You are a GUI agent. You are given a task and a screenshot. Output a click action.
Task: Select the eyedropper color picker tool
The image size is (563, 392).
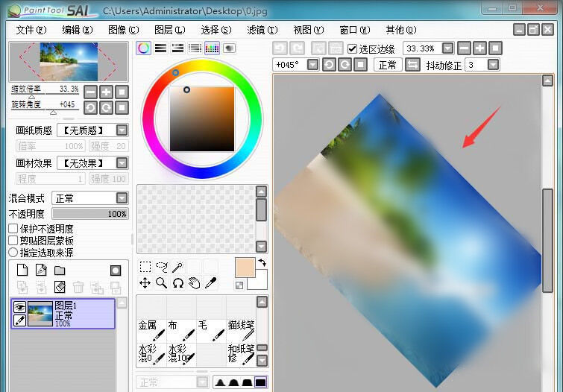click(211, 283)
